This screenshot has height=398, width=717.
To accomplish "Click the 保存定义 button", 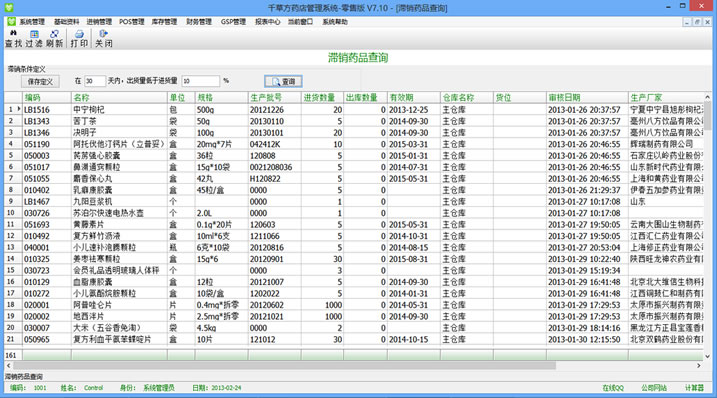I will [x=40, y=81].
